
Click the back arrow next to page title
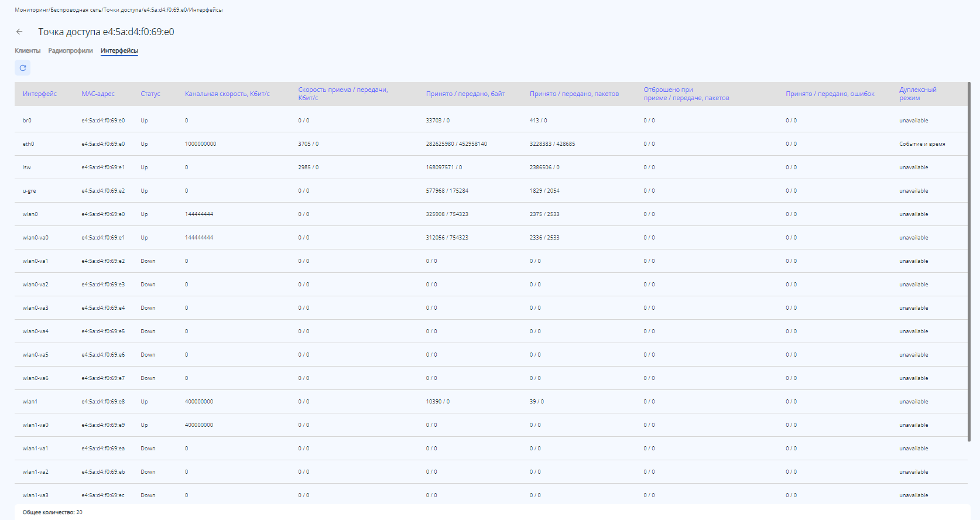(19, 32)
